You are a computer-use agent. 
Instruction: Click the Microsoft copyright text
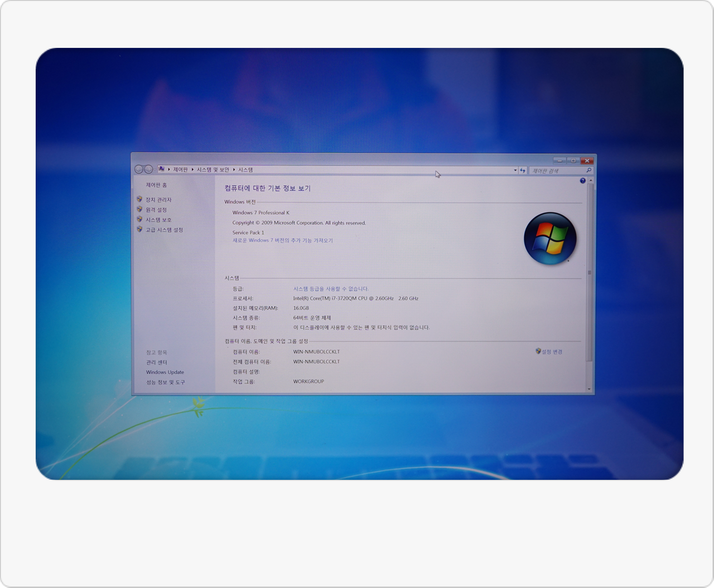(x=299, y=222)
